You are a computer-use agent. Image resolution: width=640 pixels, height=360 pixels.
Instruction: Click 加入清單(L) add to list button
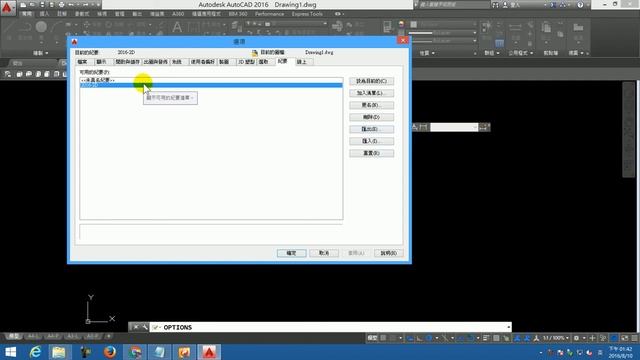(371, 93)
